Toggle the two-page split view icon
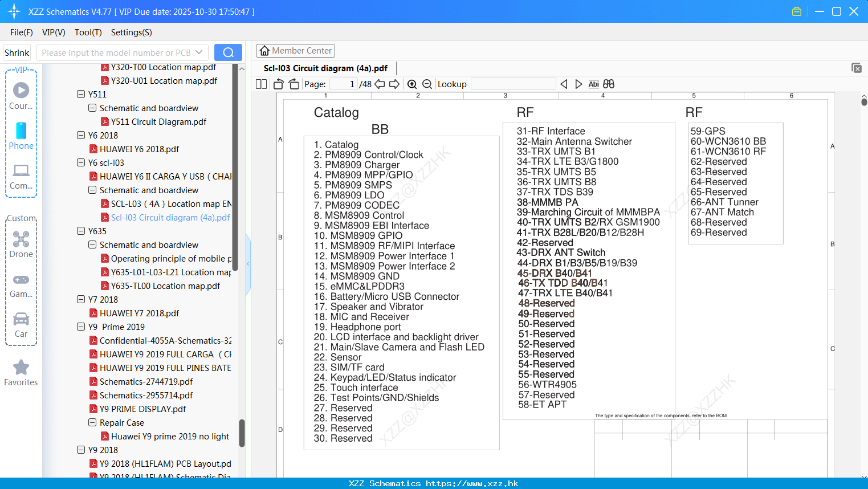Viewport: 868px width, 489px height. coord(261,84)
